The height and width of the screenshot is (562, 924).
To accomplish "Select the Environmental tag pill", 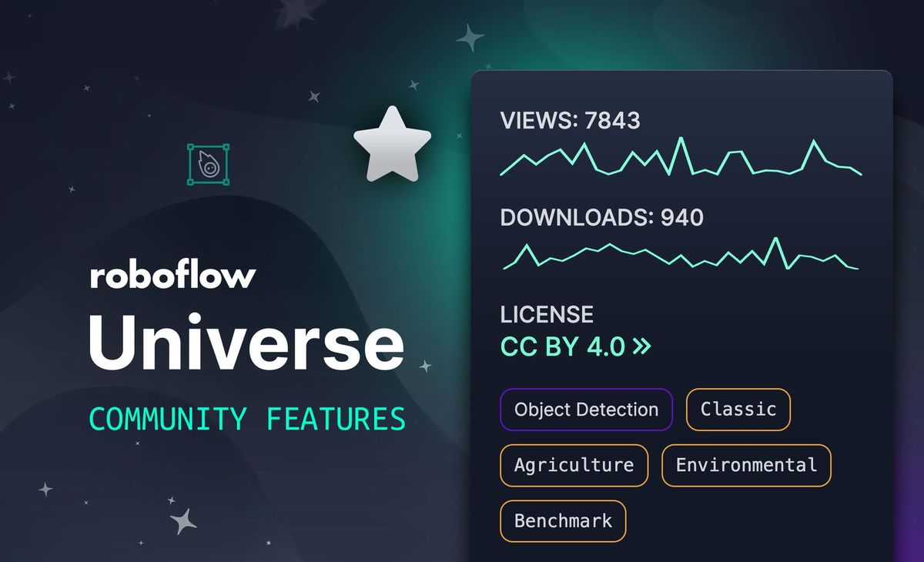I will point(745,465).
